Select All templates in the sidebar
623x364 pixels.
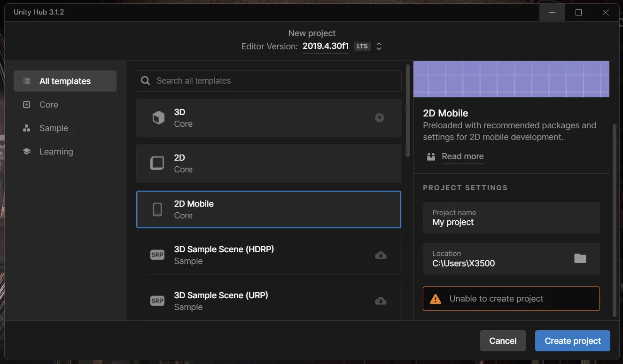[65, 81]
